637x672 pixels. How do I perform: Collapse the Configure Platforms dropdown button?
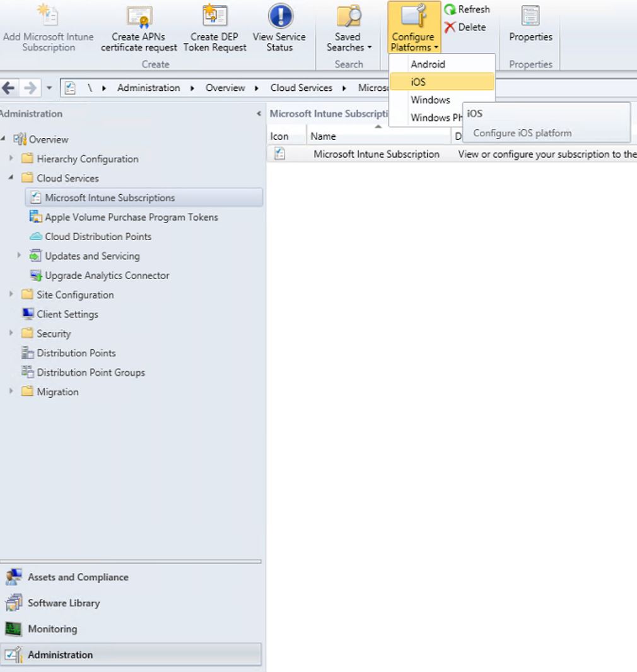(x=414, y=28)
